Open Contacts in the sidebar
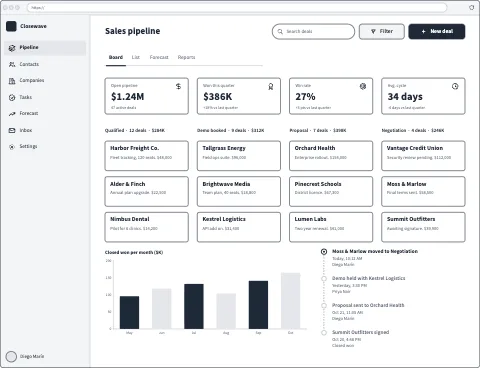The height and width of the screenshot is (368, 480). tap(45, 64)
